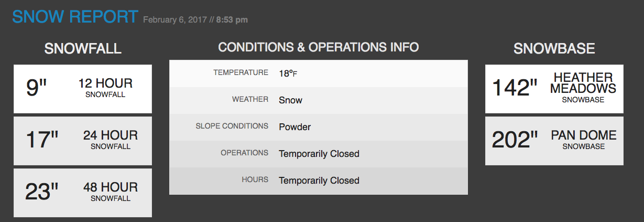
Task: Click the Slope Conditions row showing Powder
Action: point(319,127)
